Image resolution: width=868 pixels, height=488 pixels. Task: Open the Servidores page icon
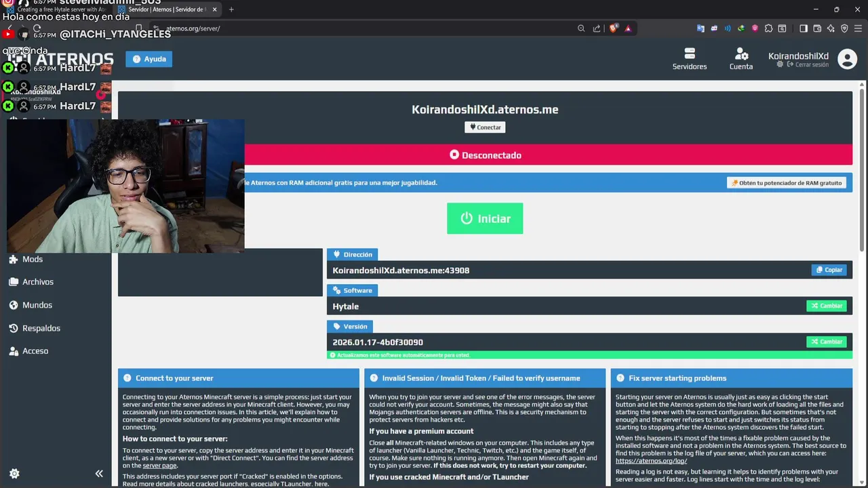pos(690,54)
